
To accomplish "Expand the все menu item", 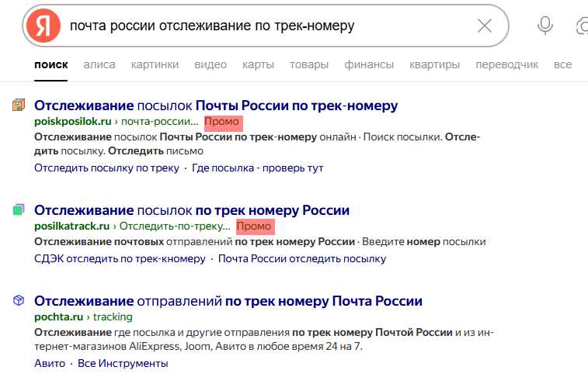I will click(x=562, y=64).
